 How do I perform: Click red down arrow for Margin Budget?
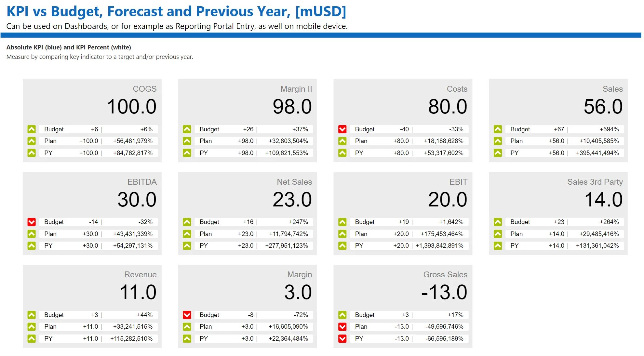click(187, 315)
